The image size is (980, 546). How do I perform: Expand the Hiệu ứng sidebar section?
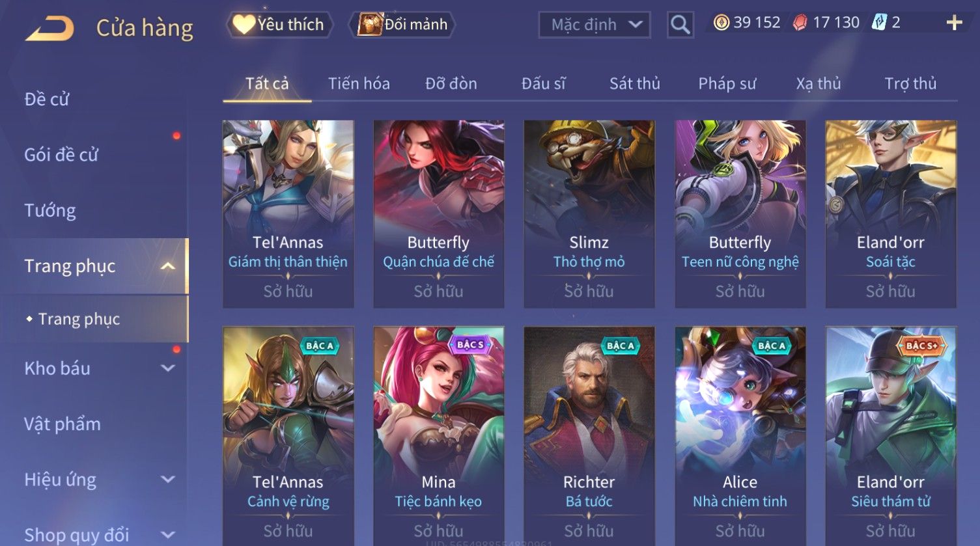tap(167, 480)
